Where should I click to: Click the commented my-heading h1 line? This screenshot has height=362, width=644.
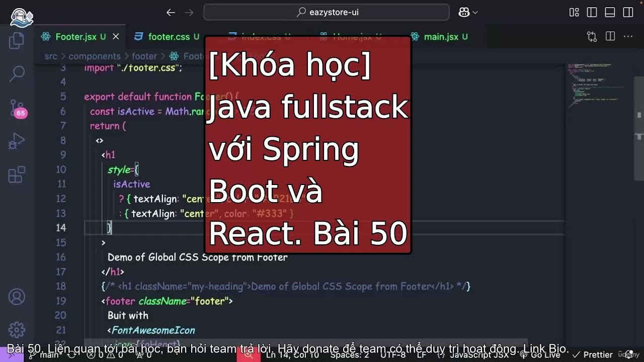pyautogui.click(x=286, y=286)
